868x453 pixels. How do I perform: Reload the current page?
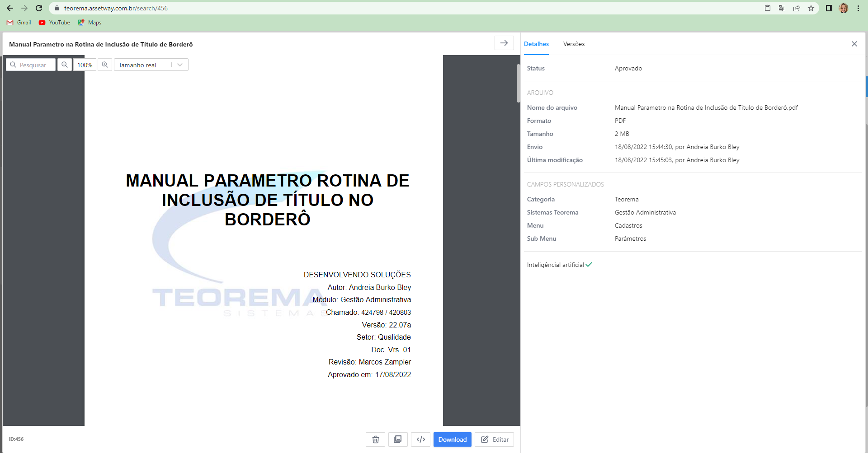pyautogui.click(x=39, y=8)
